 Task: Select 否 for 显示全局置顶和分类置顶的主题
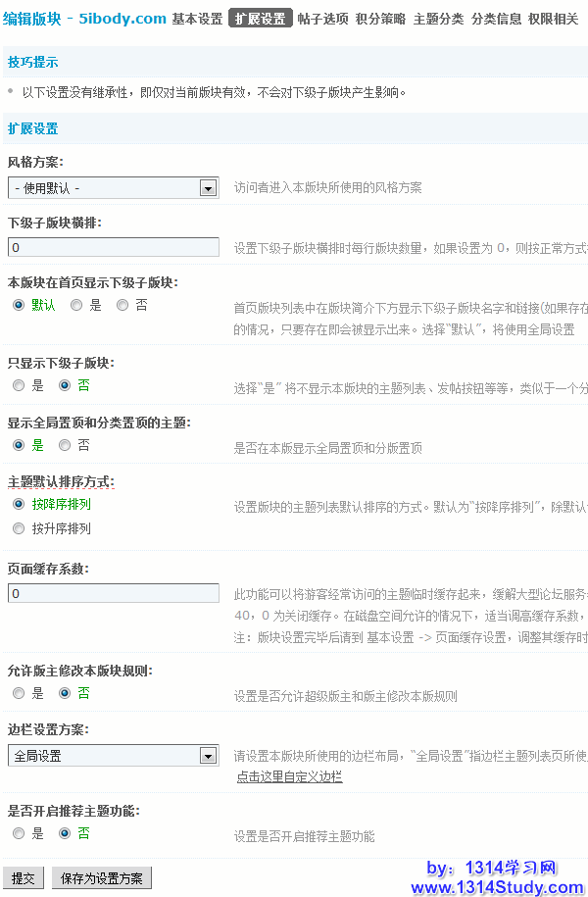click(x=65, y=445)
